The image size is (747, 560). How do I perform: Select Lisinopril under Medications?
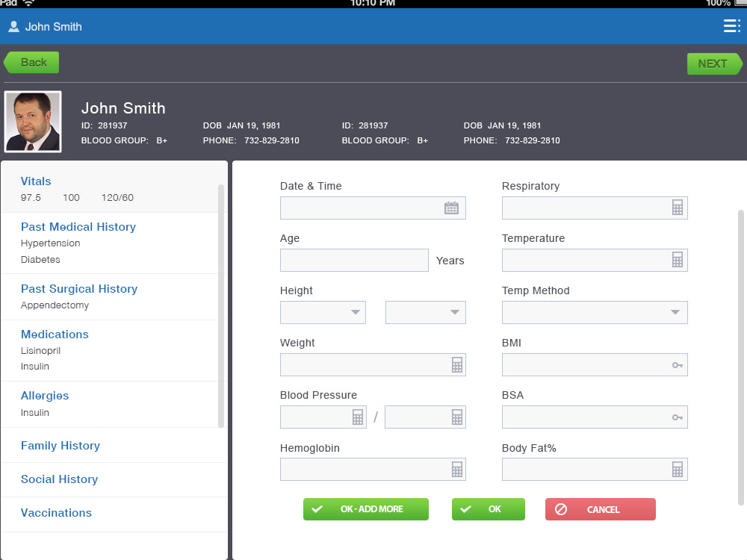(x=40, y=350)
